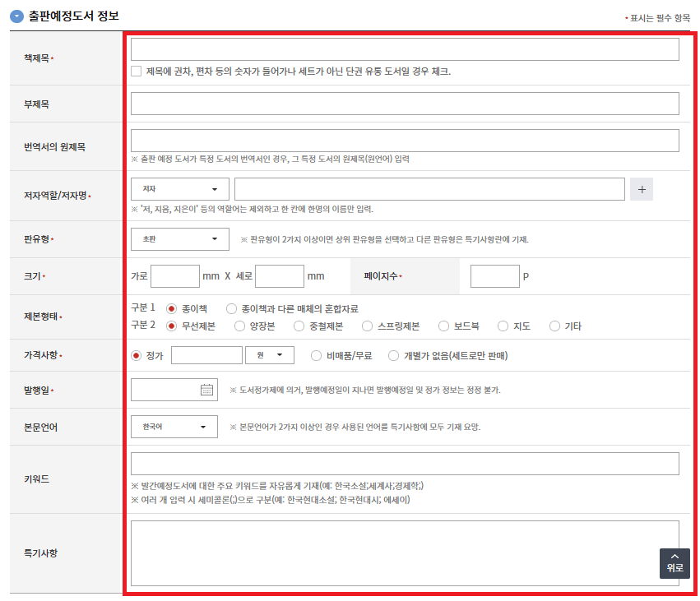This screenshot has height=601, width=700.
Task: Click the 위로 scroll-to-top button
Action: pyautogui.click(x=675, y=563)
